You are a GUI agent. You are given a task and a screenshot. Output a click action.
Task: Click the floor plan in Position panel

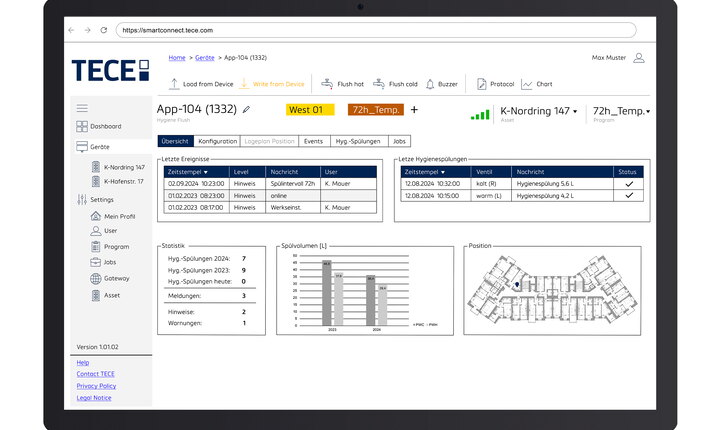point(556,289)
